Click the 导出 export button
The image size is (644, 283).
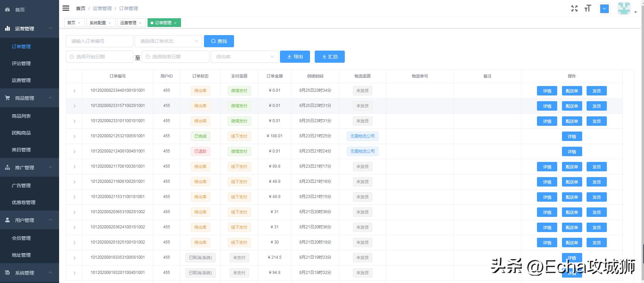point(295,57)
